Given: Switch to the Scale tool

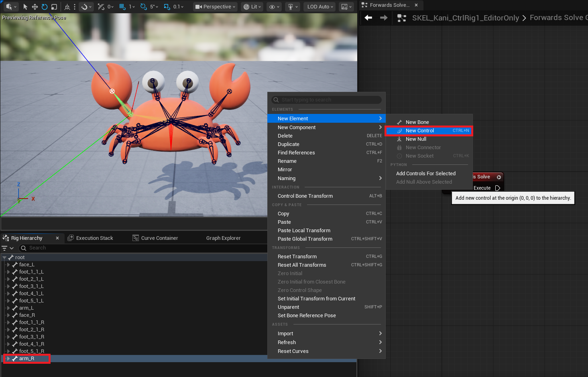Looking at the screenshot, I should click(x=54, y=7).
